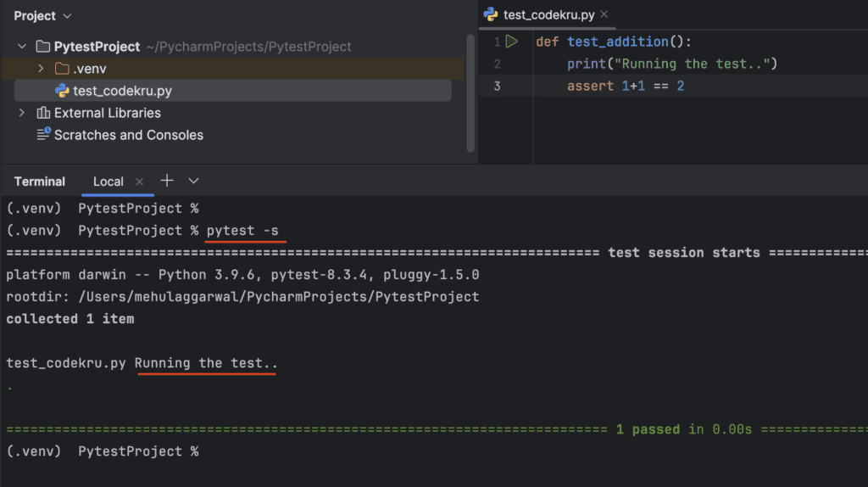Switch to the Local terminal tab
The image size is (868, 487).
108,182
